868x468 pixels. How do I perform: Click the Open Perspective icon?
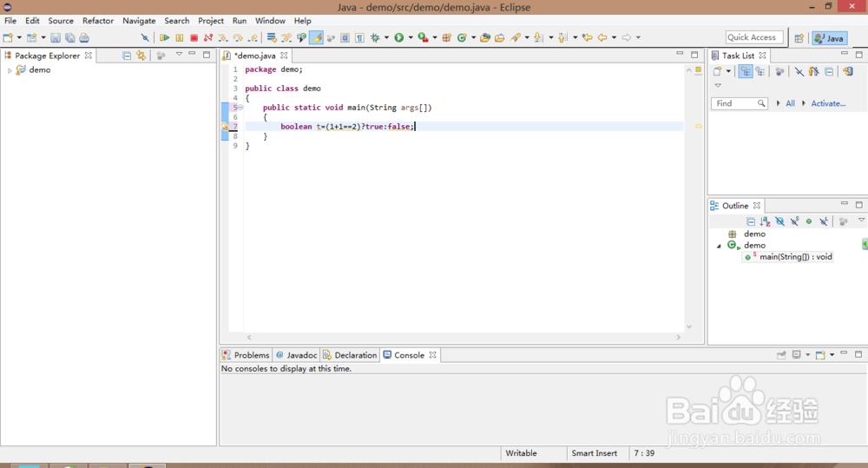click(x=799, y=38)
